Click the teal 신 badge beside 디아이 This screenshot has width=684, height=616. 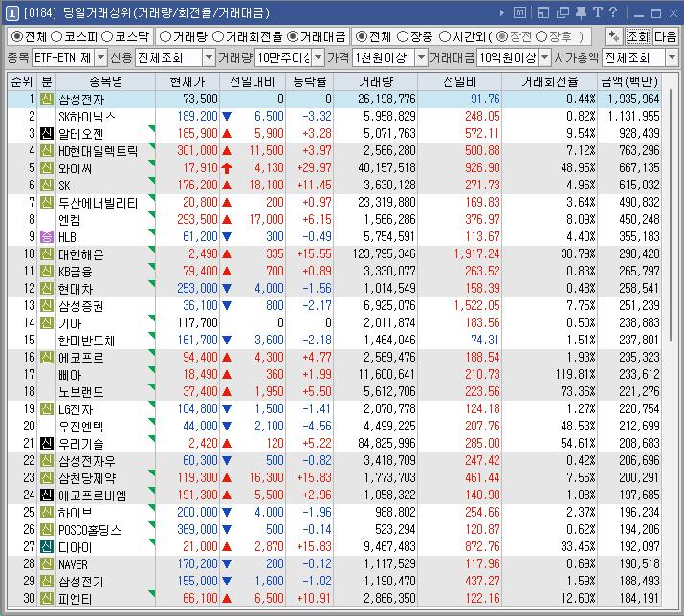(x=47, y=546)
